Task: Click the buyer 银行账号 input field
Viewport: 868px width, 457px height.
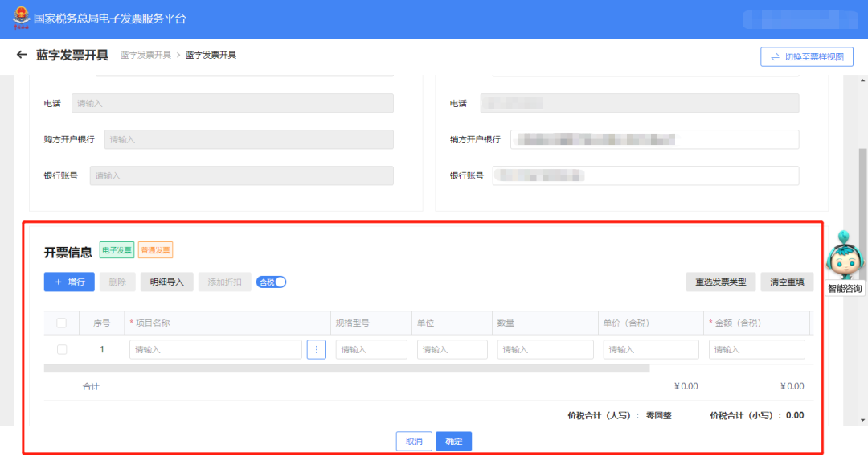Action: (242, 175)
